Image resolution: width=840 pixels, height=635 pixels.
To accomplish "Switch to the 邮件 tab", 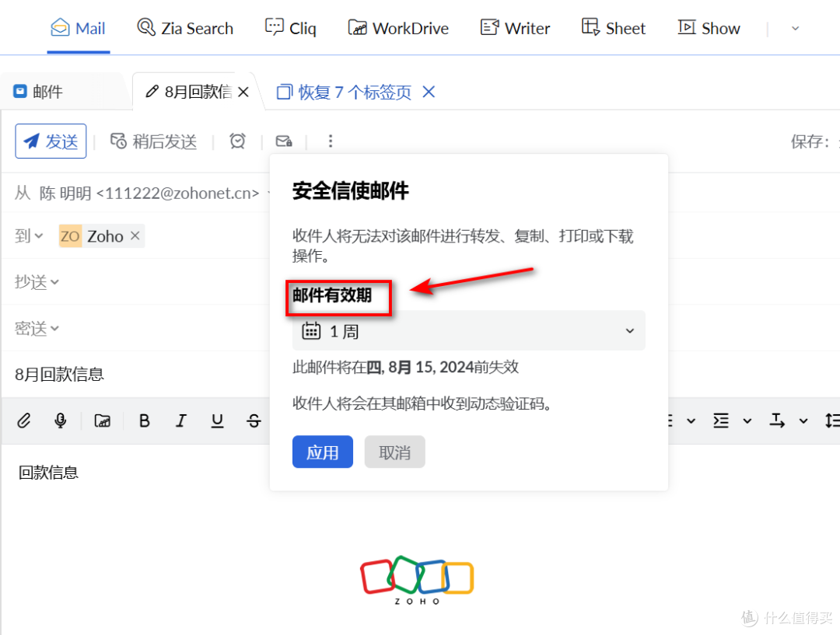I will tap(39, 92).
